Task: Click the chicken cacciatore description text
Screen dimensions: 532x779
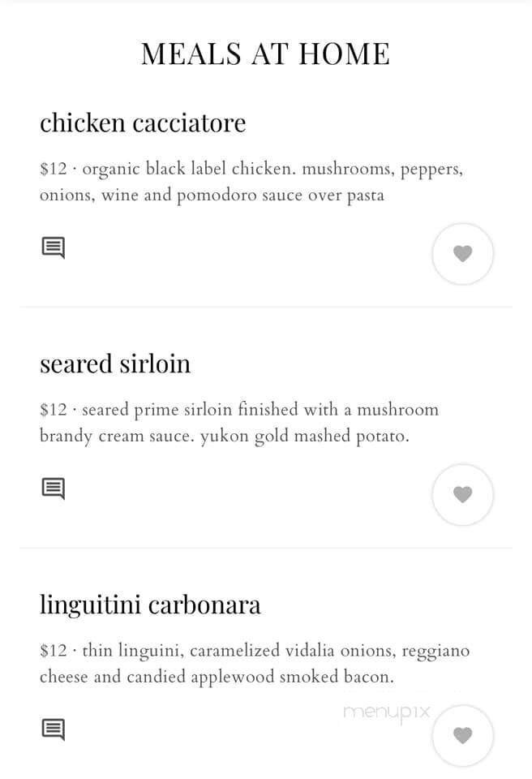Action: [x=251, y=182]
